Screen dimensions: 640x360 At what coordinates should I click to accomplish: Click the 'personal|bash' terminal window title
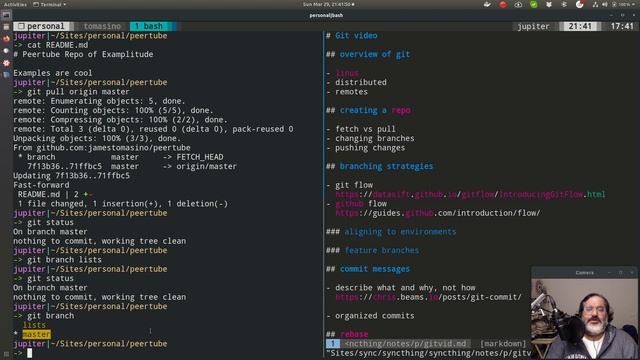[x=326, y=15]
